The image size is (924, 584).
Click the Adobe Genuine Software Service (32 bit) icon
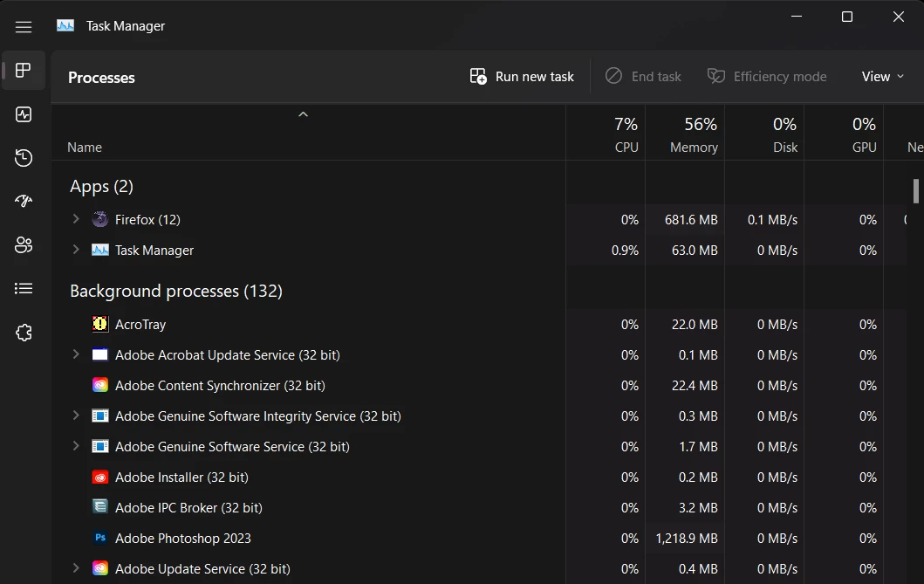pyautogui.click(x=100, y=447)
